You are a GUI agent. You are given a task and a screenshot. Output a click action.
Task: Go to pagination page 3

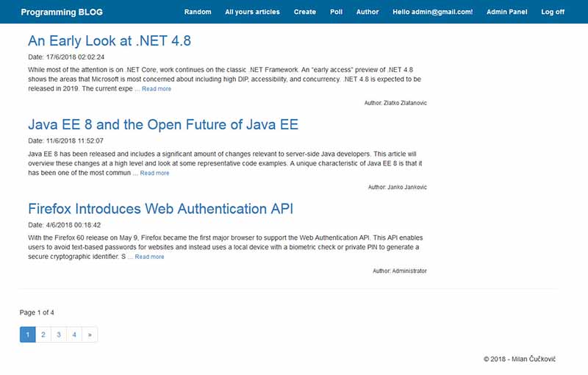[59, 335]
